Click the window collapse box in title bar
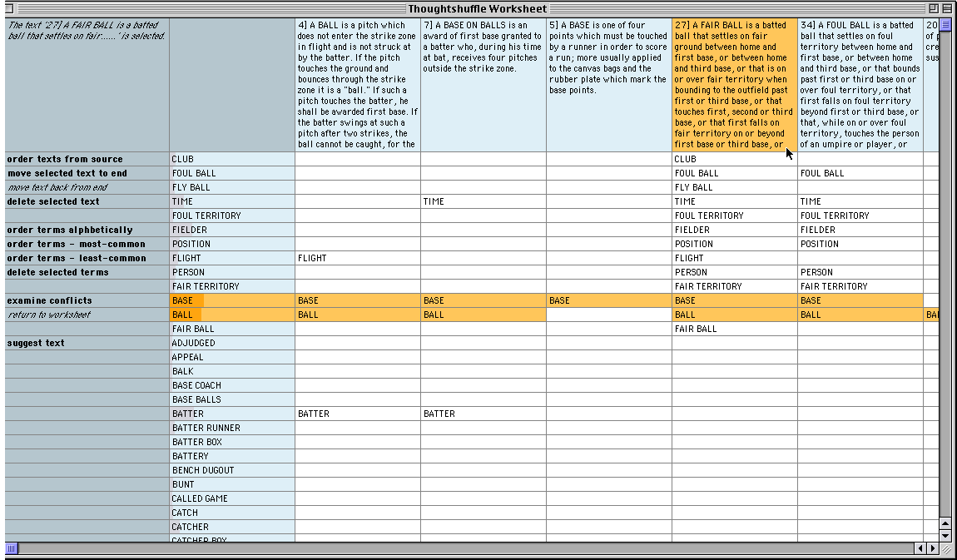This screenshot has height=560, width=957. (x=947, y=8)
